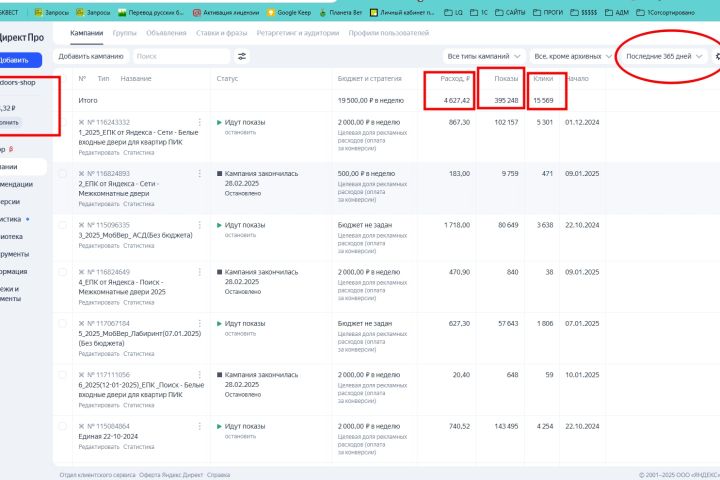Switch to Ставки и фразы tab

221,33
